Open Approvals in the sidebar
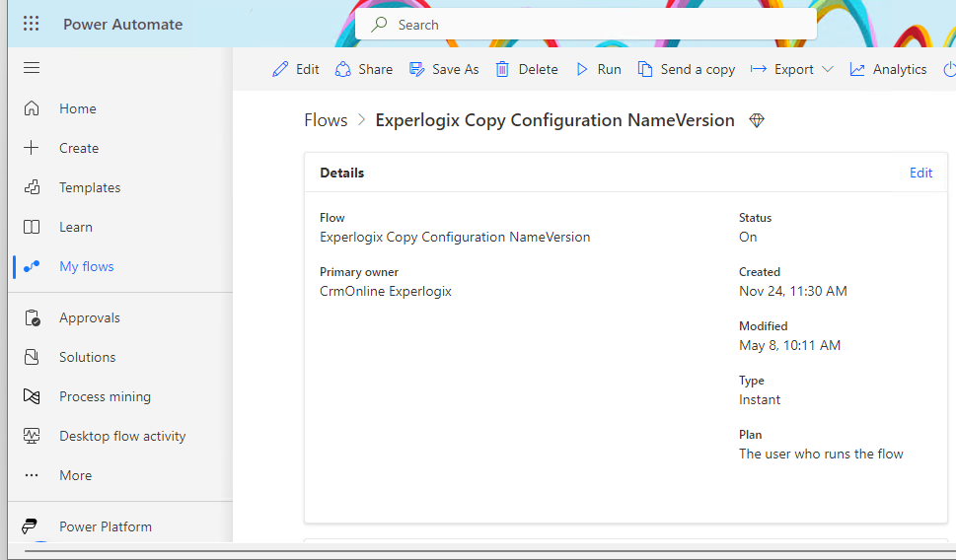 tap(90, 317)
